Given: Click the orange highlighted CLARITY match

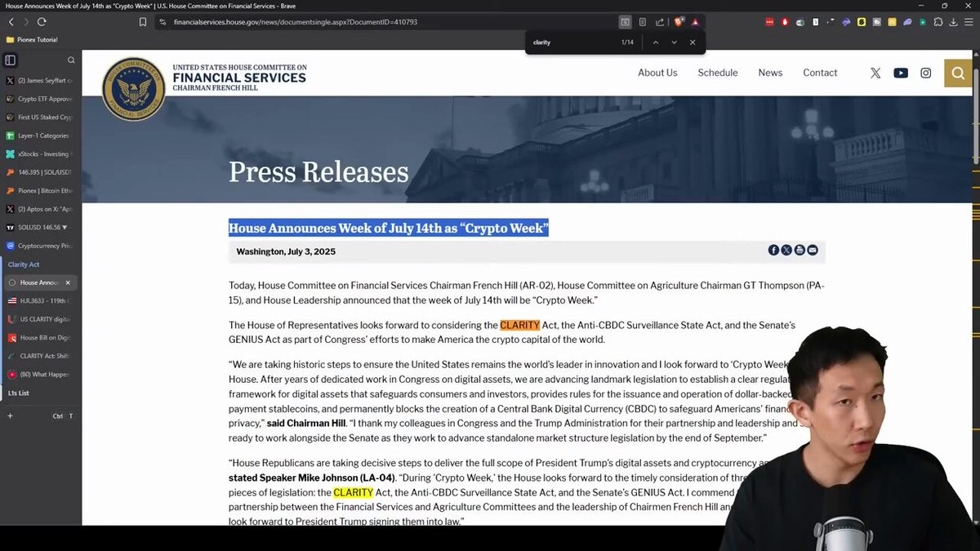Looking at the screenshot, I should pos(519,325).
